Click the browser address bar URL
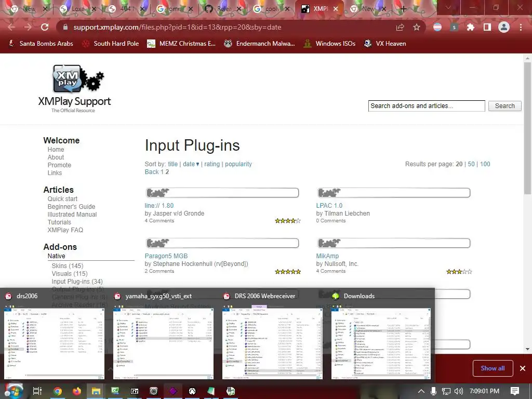 (x=177, y=27)
